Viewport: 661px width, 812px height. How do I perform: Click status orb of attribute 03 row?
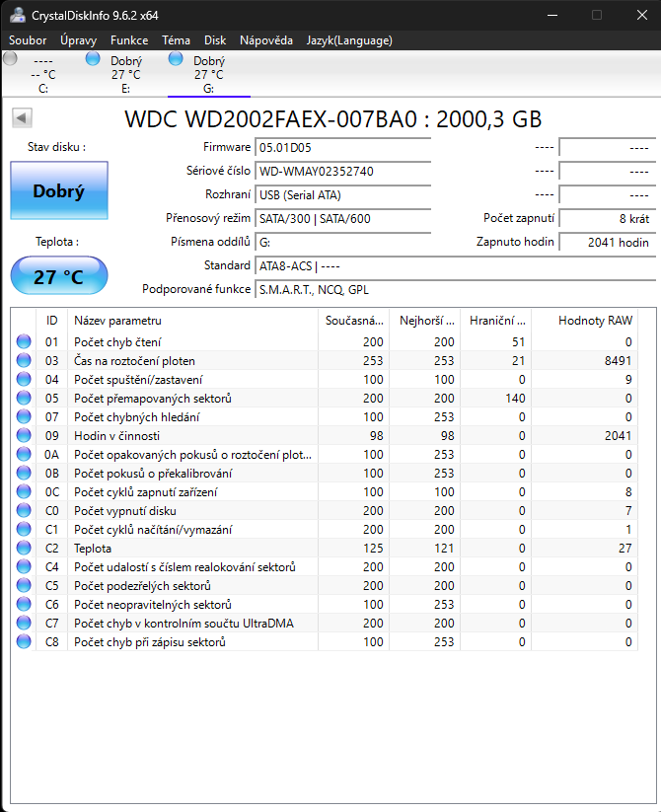point(24,360)
